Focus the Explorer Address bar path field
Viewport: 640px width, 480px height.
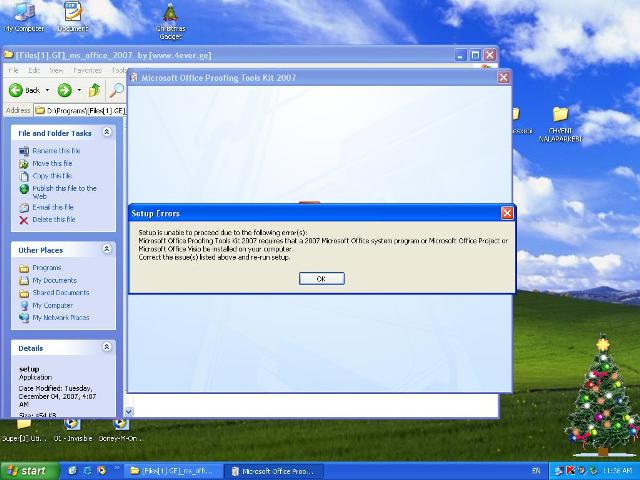point(80,110)
